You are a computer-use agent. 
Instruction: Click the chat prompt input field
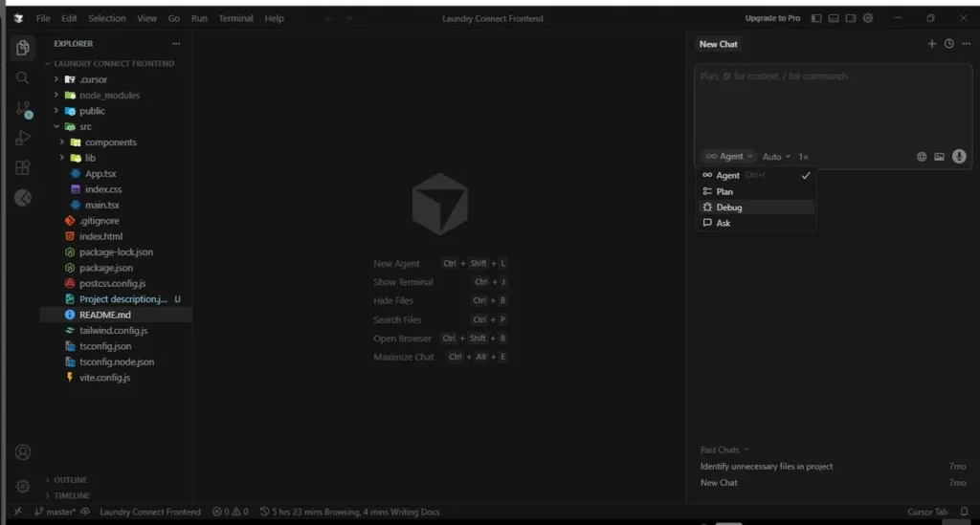pos(834,106)
